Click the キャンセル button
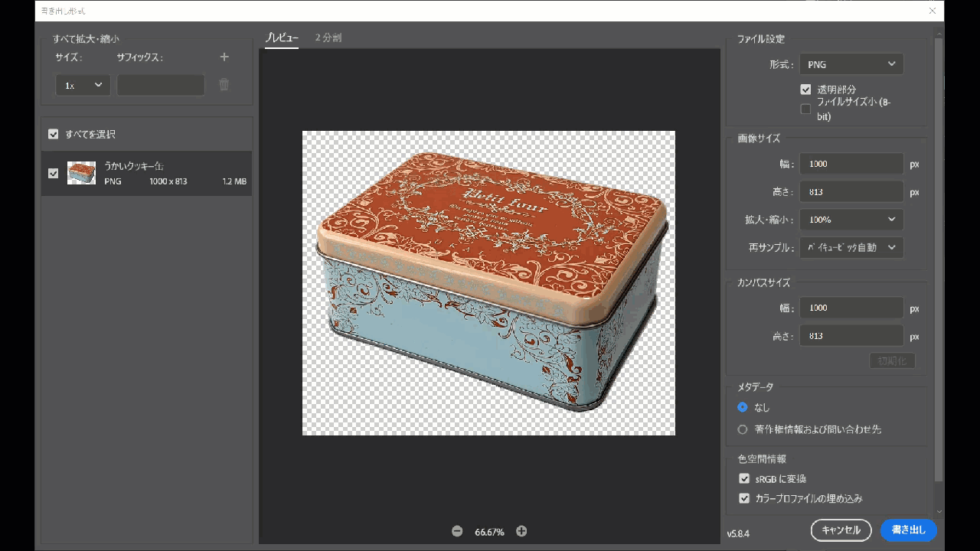The width and height of the screenshot is (980, 551). click(x=841, y=530)
